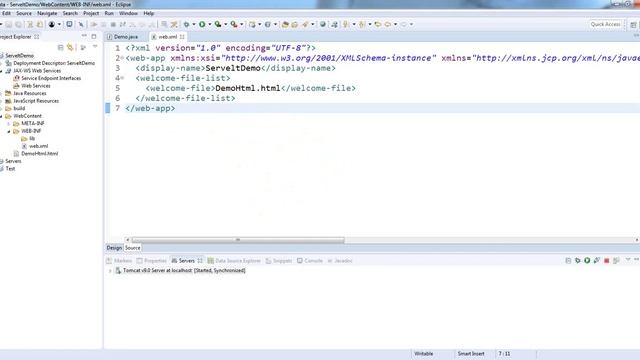The width and height of the screenshot is (640, 360).
Task: Open the Run menu
Action: tap(109, 13)
